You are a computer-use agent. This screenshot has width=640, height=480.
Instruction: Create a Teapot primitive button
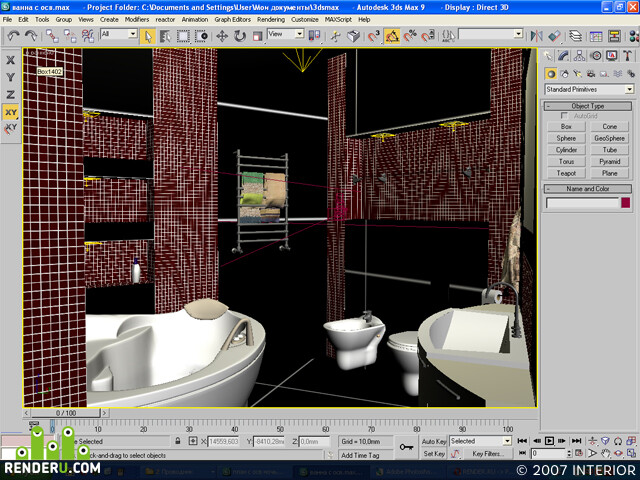click(x=566, y=173)
